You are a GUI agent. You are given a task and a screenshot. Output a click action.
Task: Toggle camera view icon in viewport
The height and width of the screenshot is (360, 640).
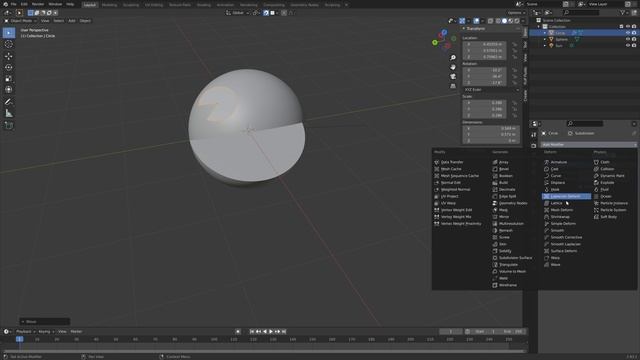(453, 76)
